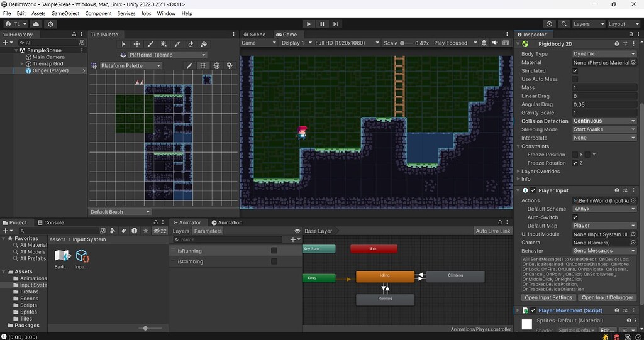Switch to the Console tab
644x340 pixels.
pyautogui.click(x=51, y=222)
